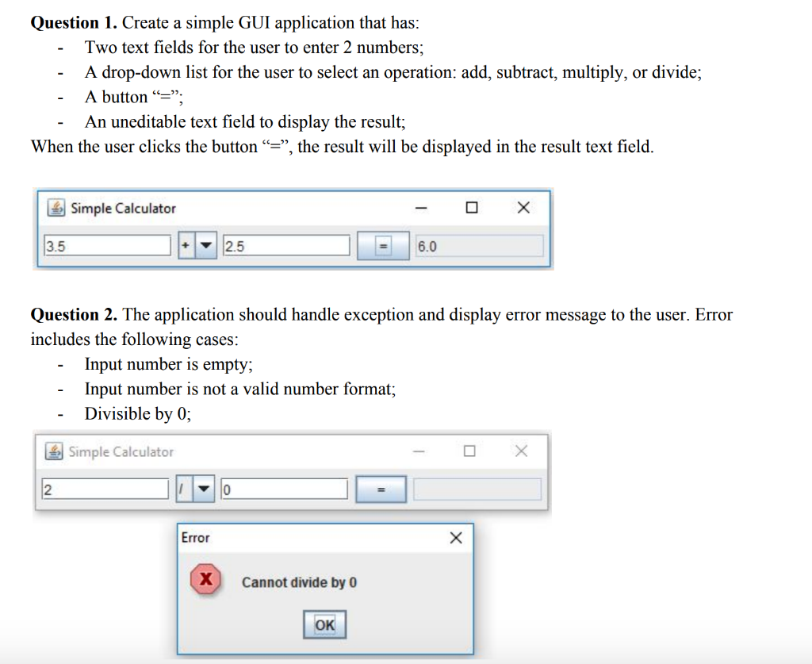Click the red X error icon in the Error dialog

205,578
